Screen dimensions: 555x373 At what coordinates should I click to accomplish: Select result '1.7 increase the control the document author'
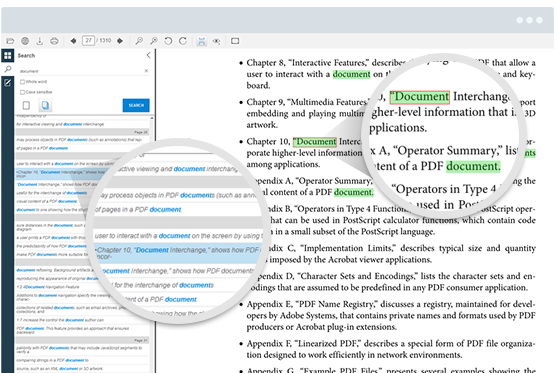(x=82, y=320)
